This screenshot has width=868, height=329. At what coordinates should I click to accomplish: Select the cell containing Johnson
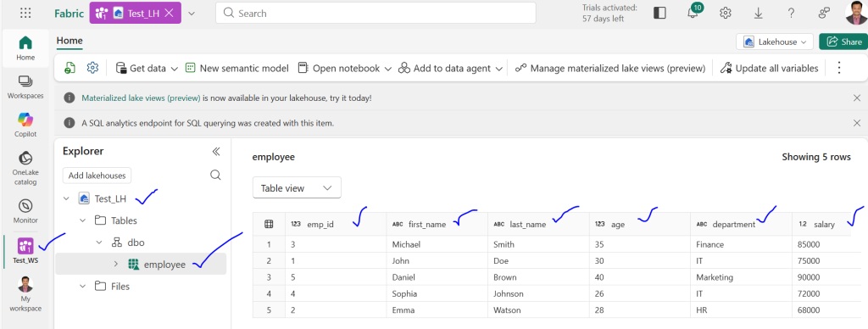click(x=538, y=293)
